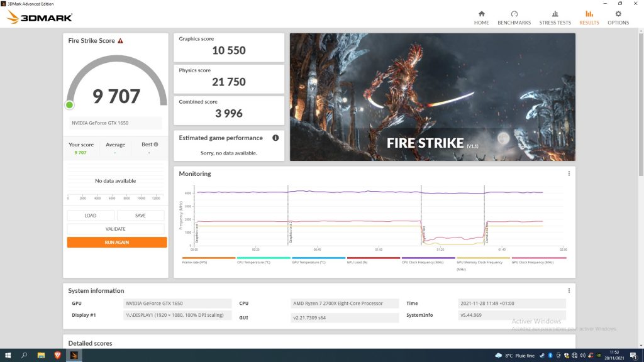644x362 pixels.
Task: Open the Benchmarks section
Action: (x=514, y=18)
